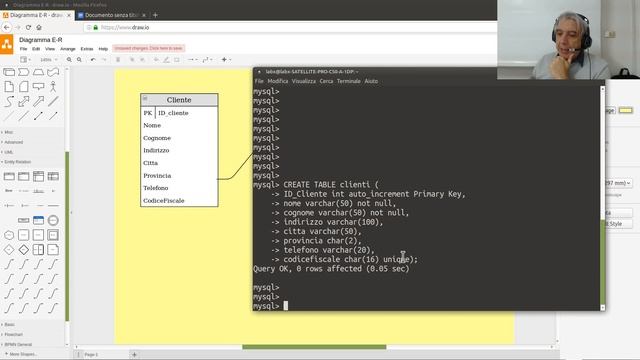Screen dimensions: 640x360
Task: Click the zoom in magnifier icon
Action: (x=69, y=60)
